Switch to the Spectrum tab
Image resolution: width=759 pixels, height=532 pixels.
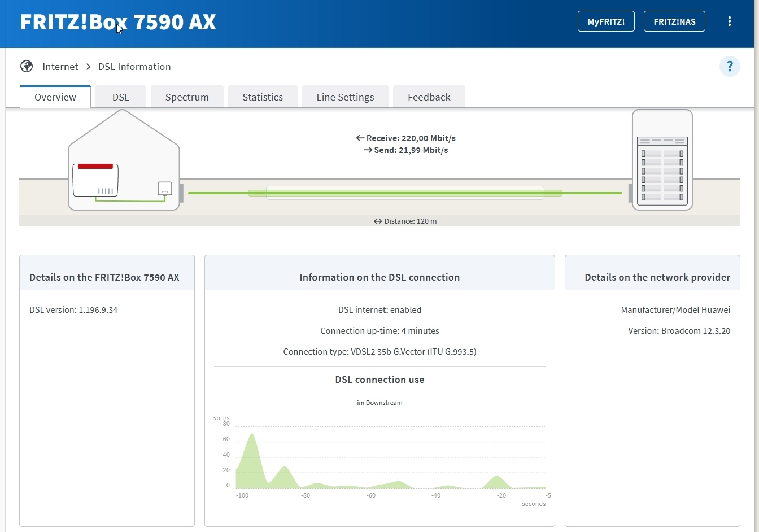coord(187,97)
